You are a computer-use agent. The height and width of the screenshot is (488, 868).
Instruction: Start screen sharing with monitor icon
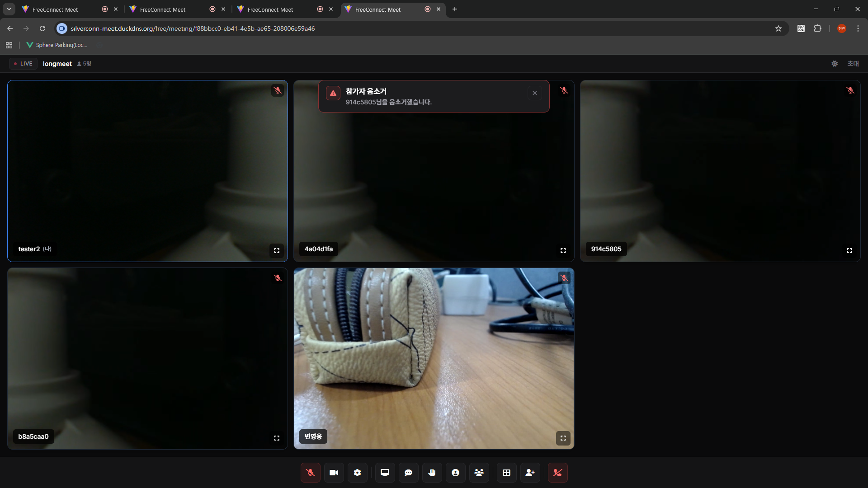pos(385,473)
